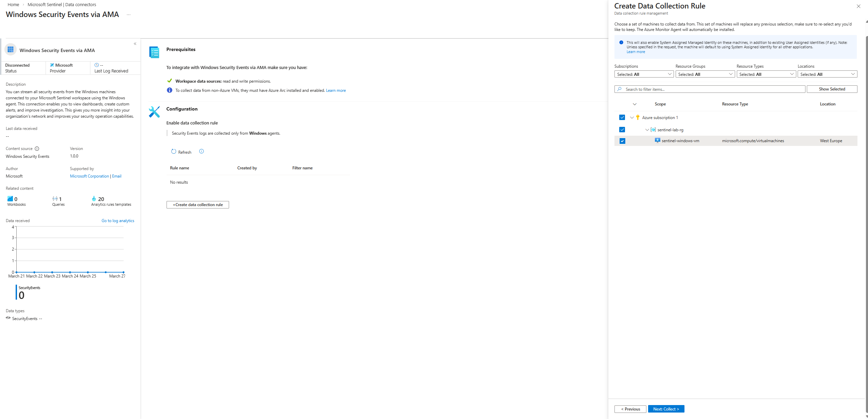Image resolution: width=868 pixels, height=419 pixels.
Task: Click info icon next to Refresh
Action: 202,151
